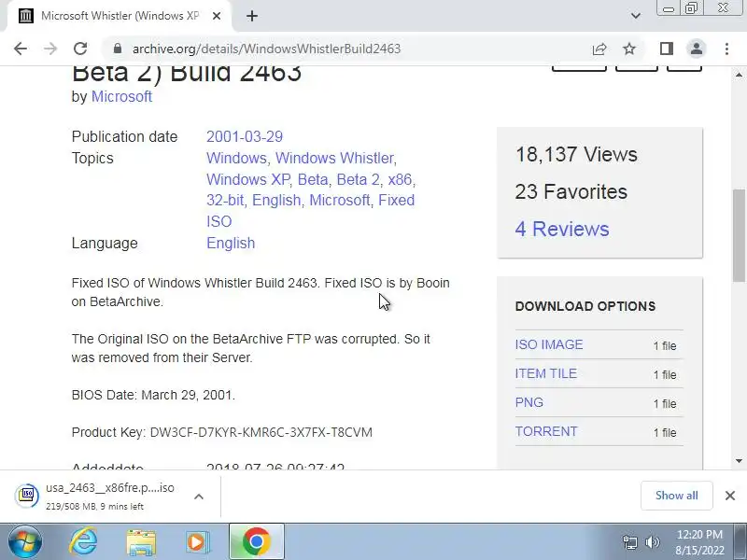
Task: Open the Windows Whistler topic link
Action: tap(334, 158)
